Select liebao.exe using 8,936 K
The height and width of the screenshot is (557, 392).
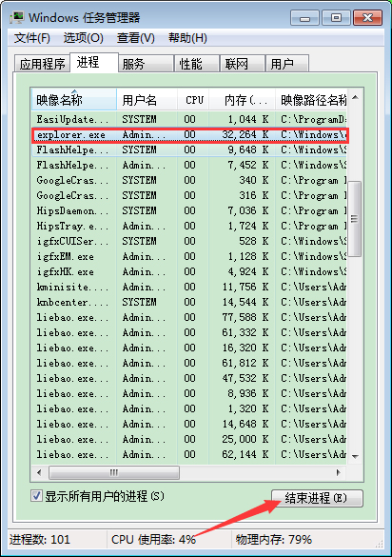(189, 393)
